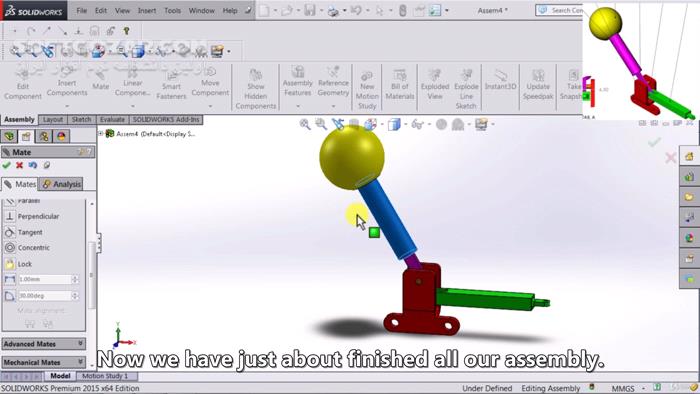This screenshot has width=700, height=394.
Task: Click the Options icon in the top toolbar
Action: (435, 10)
